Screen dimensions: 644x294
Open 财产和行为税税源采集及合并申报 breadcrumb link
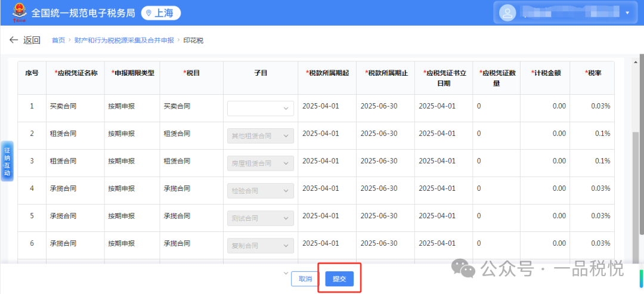pos(124,41)
